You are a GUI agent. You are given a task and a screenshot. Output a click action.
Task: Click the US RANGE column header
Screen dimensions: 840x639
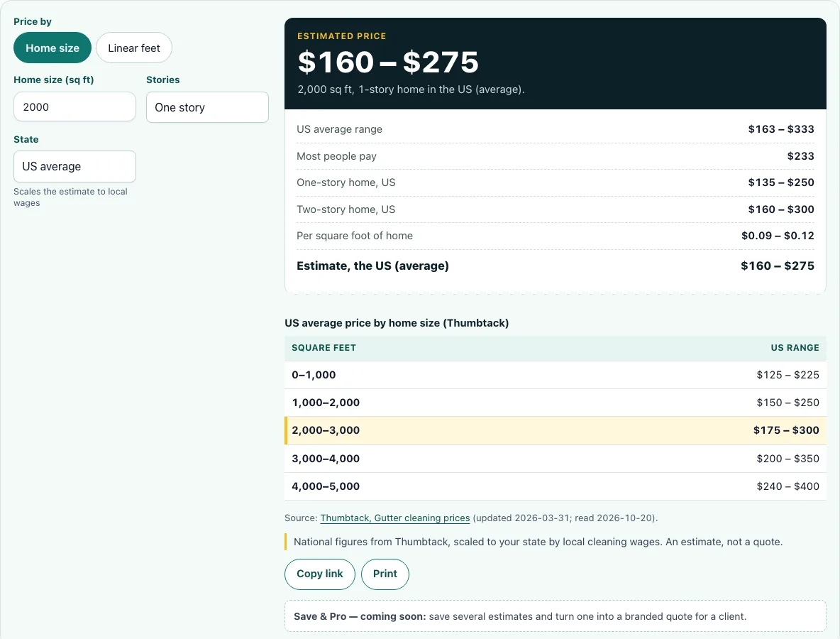click(x=795, y=348)
